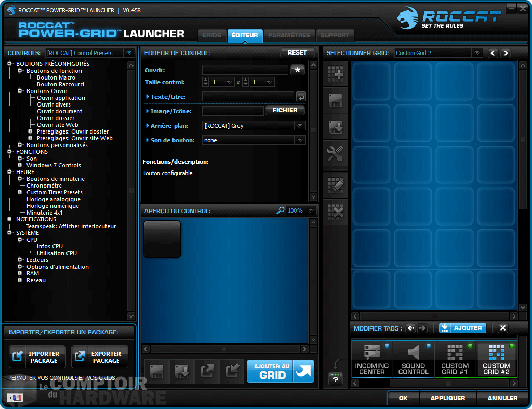
Task: Click the Ajouter au Grid button
Action: coord(280,371)
